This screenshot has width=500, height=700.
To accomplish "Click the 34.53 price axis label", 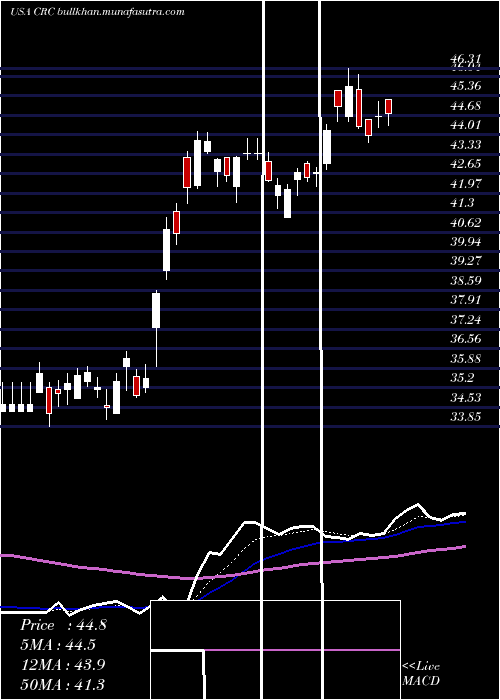I will click(466, 397).
